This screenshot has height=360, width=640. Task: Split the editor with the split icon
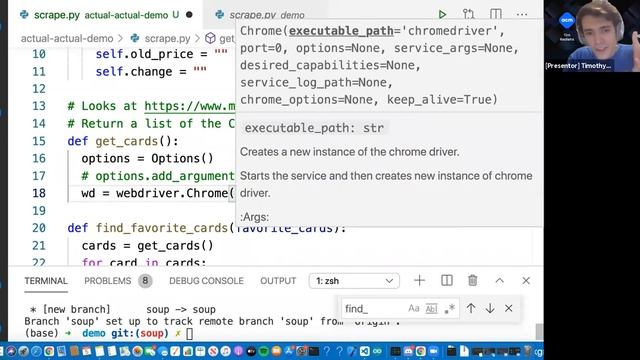(496, 15)
